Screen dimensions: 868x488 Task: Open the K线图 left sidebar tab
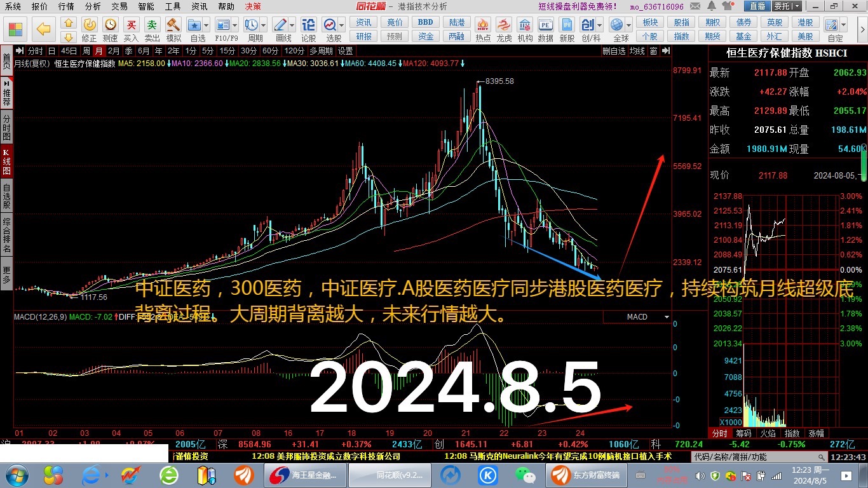pyautogui.click(x=6, y=161)
